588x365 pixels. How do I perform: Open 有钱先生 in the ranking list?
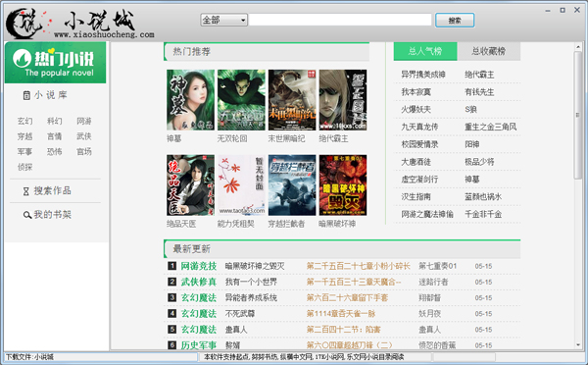click(479, 92)
